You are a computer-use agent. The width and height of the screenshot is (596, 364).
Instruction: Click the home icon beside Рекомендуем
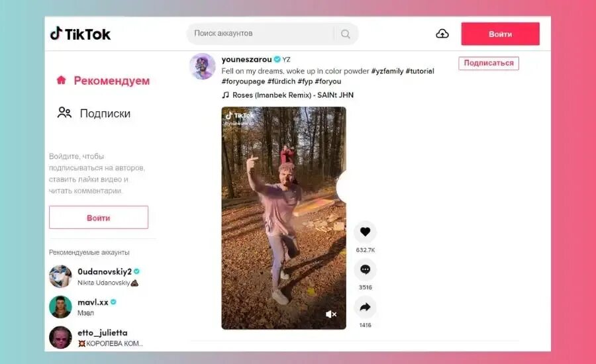pos(61,80)
